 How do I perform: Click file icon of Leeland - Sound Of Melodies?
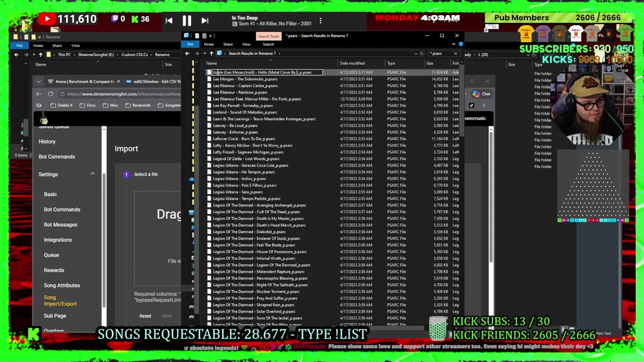pyautogui.click(x=209, y=112)
